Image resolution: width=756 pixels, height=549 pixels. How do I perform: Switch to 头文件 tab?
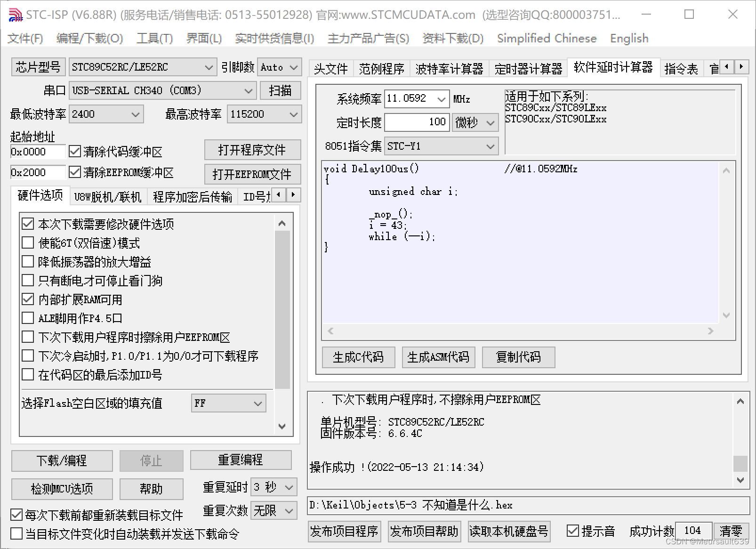click(x=330, y=69)
